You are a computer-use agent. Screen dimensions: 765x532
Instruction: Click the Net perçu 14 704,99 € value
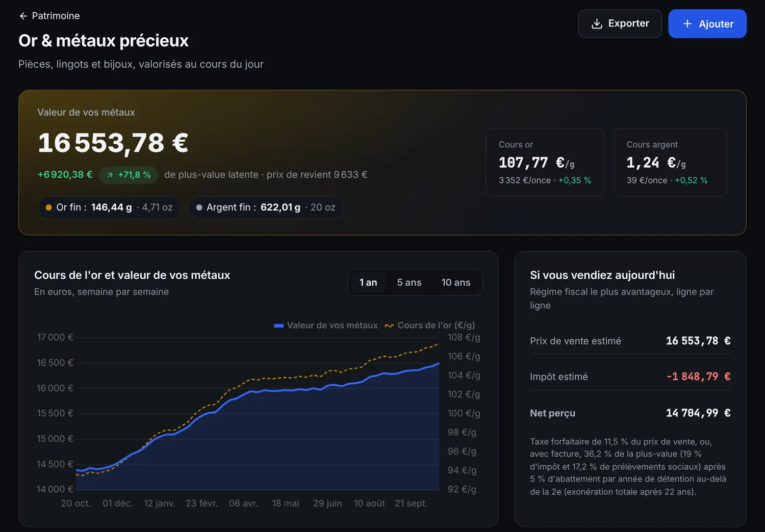(x=698, y=413)
